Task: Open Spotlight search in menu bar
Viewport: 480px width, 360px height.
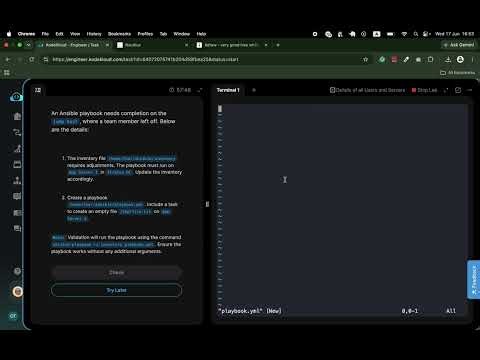Action: tap(416, 34)
